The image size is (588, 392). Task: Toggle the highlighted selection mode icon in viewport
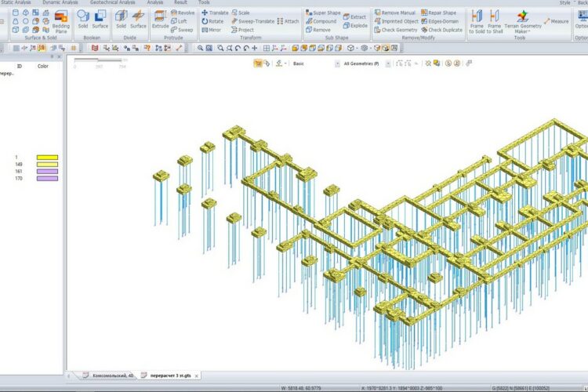[x=257, y=63]
